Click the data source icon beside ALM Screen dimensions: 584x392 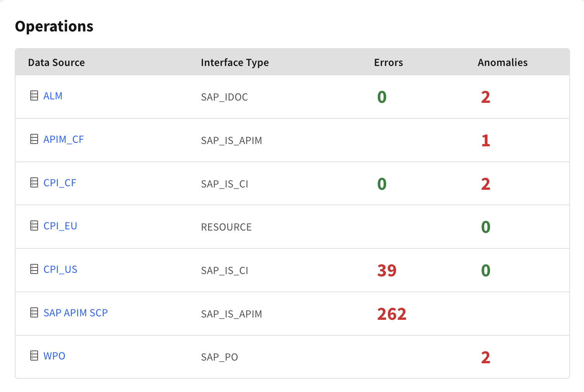pyautogui.click(x=34, y=95)
